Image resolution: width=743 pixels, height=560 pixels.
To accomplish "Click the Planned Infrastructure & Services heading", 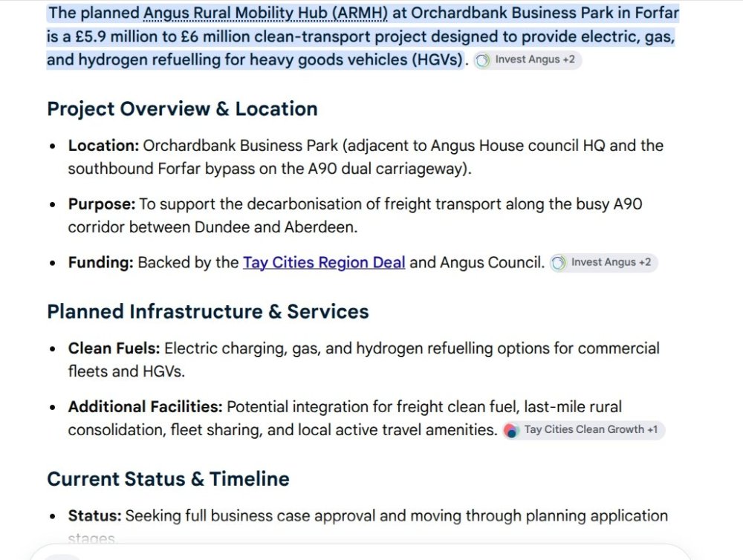I will (x=208, y=312).
